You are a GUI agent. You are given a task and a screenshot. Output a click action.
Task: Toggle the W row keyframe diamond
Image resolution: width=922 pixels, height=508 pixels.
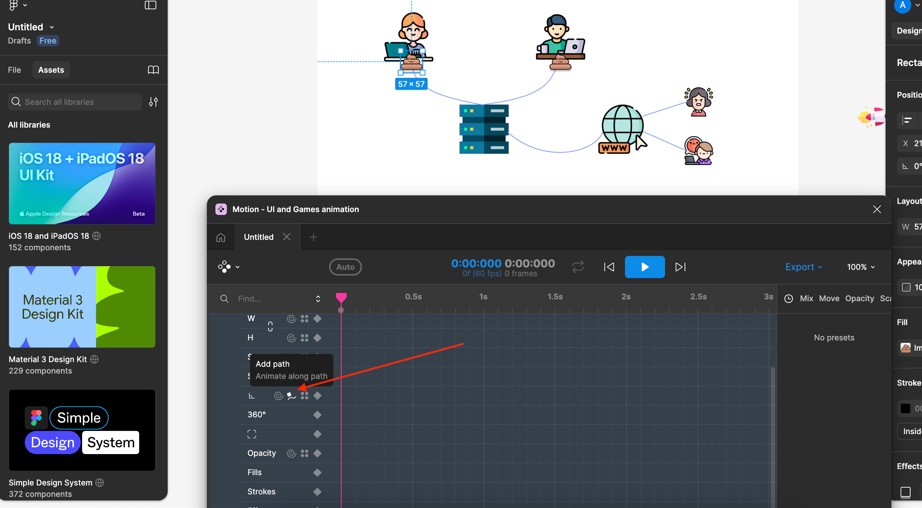pyautogui.click(x=318, y=319)
